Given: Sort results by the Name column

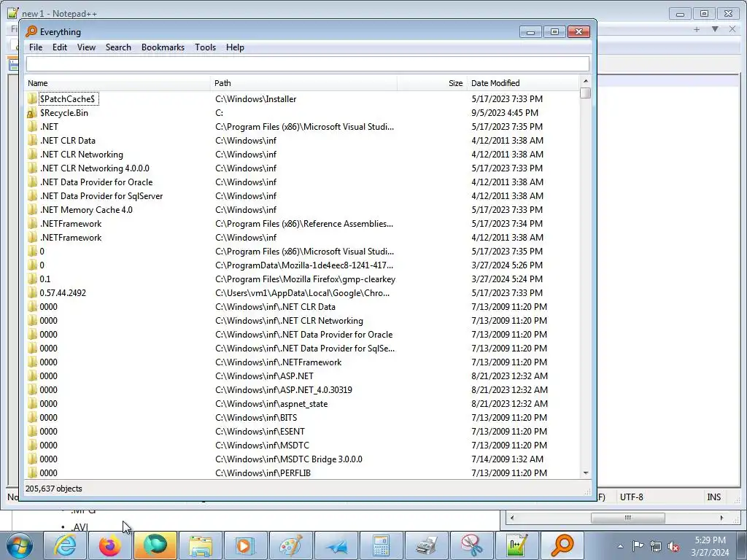Looking at the screenshot, I should (117, 83).
